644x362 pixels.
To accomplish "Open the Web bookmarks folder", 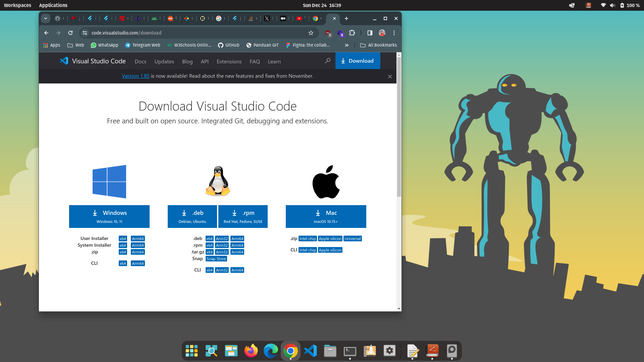I will click(x=75, y=45).
